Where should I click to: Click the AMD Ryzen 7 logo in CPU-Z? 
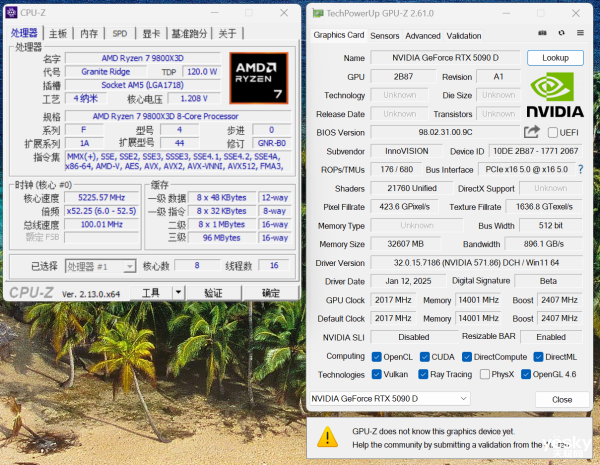259,78
